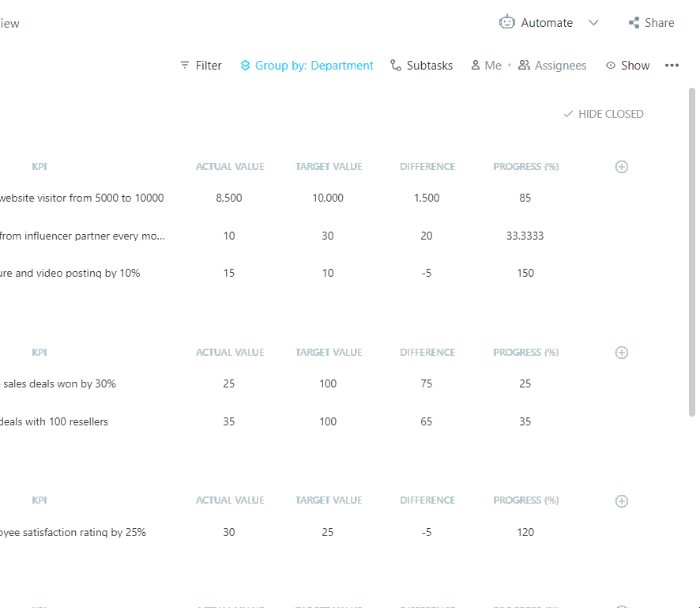Edit the 8,500 actual value cell
This screenshot has width=700, height=608.
[229, 198]
